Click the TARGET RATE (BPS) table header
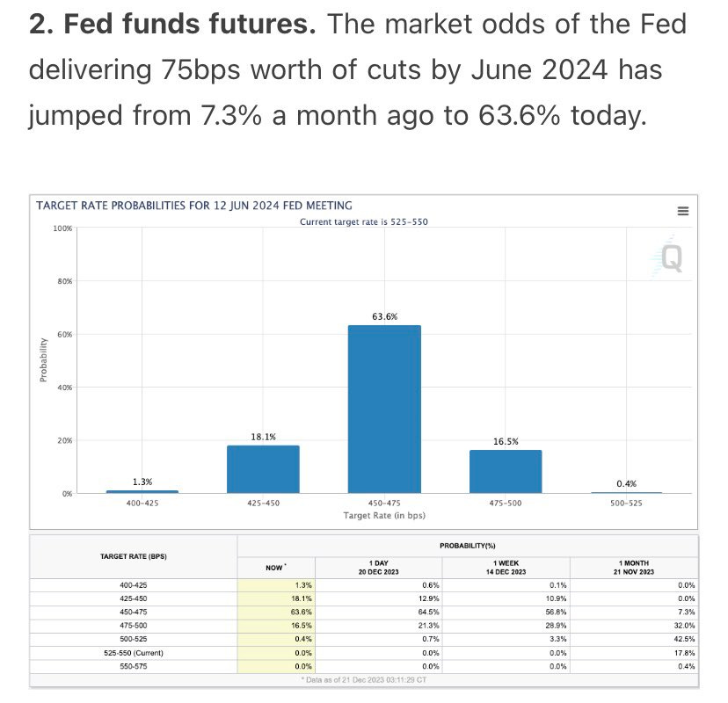Screen dimensions: 728x703 (133, 556)
